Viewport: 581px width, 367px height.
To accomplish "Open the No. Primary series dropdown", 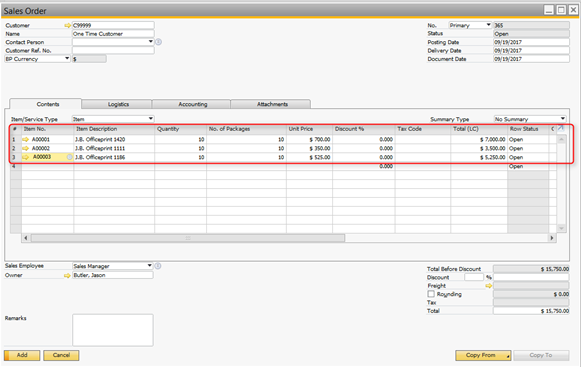I will click(x=488, y=25).
